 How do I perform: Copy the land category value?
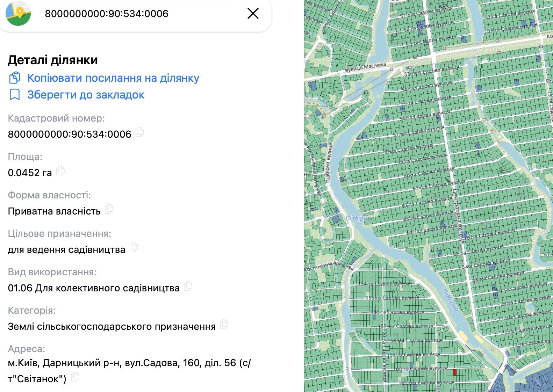[x=224, y=324]
